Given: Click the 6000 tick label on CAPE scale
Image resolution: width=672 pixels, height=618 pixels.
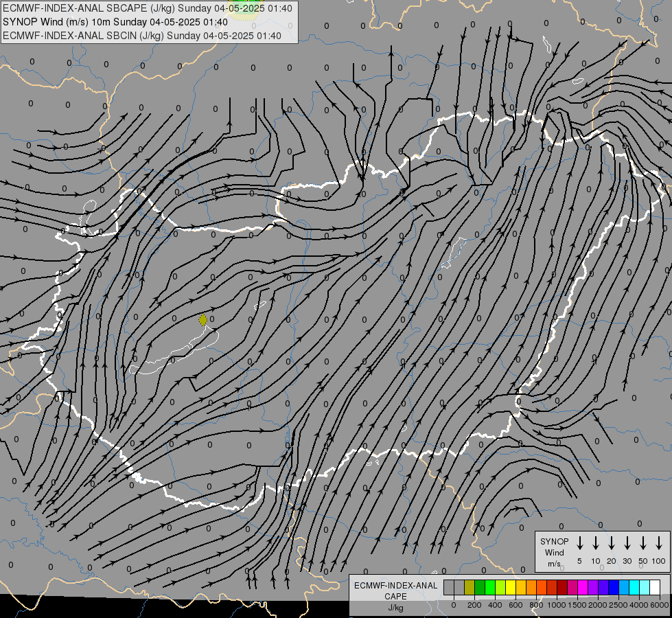Looking at the screenshot, I should (660, 605).
